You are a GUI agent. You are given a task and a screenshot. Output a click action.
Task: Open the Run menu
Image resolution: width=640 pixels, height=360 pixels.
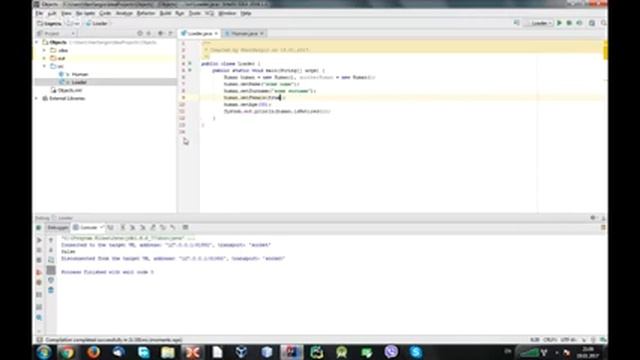[x=180, y=13]
